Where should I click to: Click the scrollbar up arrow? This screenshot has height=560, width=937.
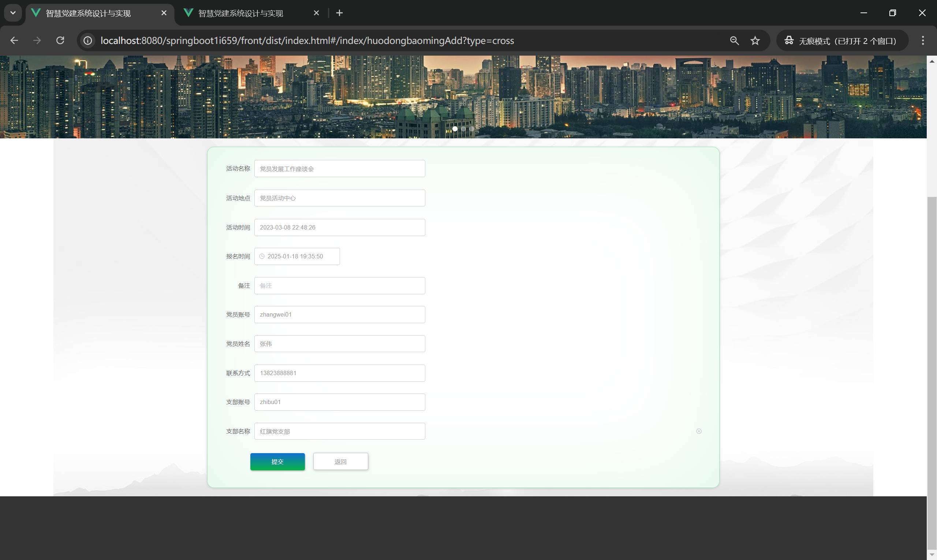(932, 61)
